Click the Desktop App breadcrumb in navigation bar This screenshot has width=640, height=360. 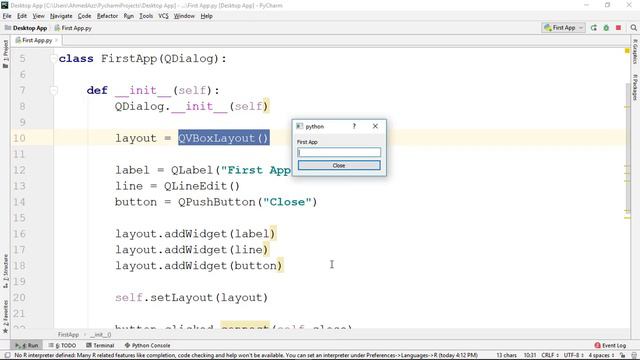(26, 28)
